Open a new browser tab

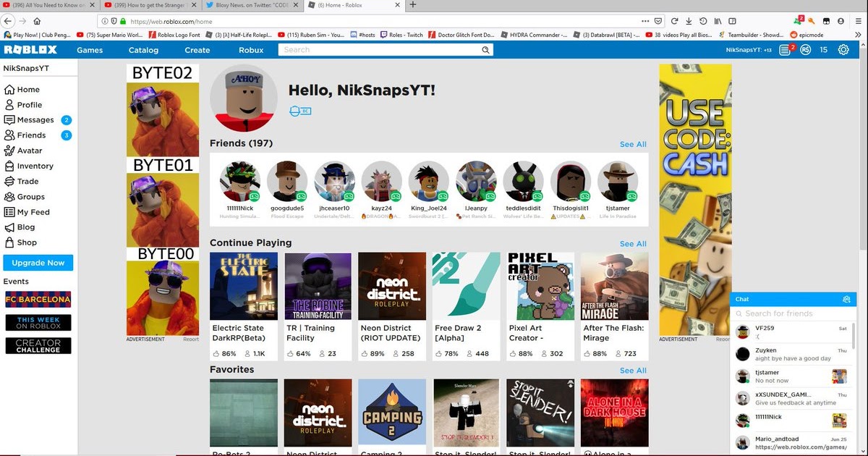point(412,4)
